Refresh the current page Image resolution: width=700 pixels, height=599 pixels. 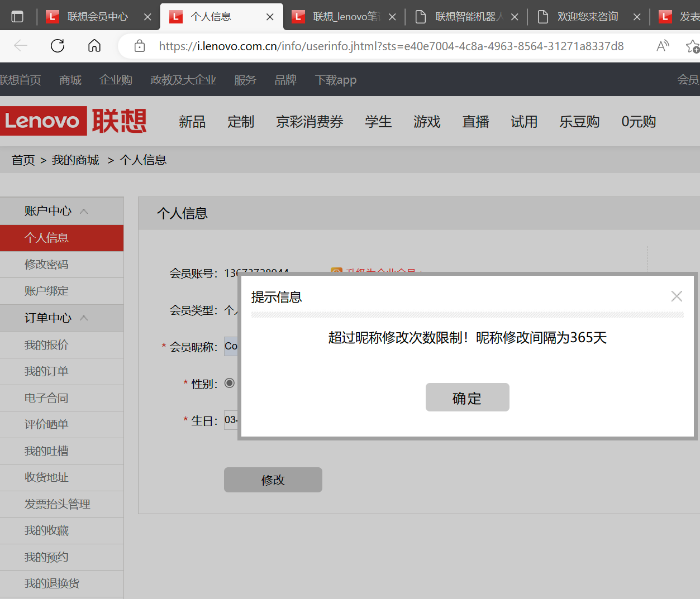(x=58, y=46)
